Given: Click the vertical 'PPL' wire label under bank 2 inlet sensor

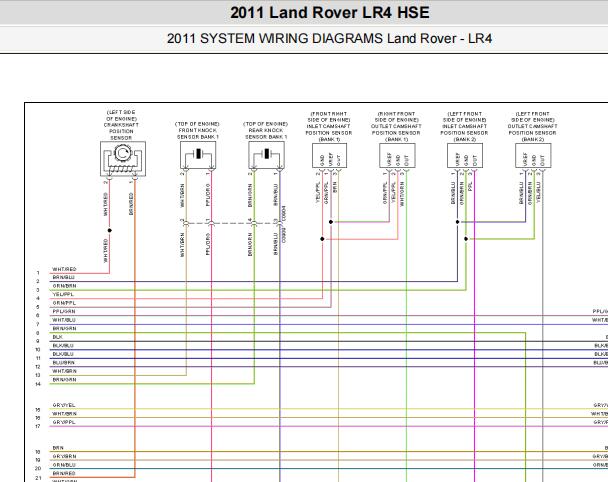Looking at the screenshot, I should click(x=470, y=187).
